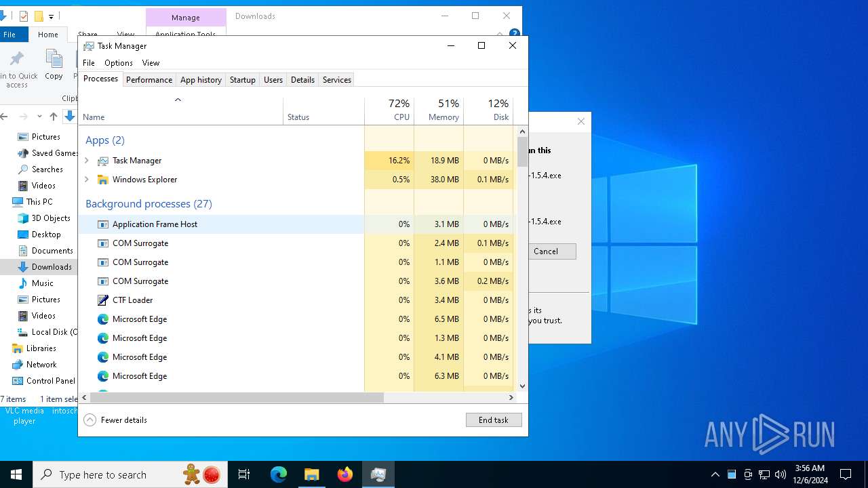Screen dimensions: 868x488
Task: Sort processes by CPU column
Action: tap(389, 110)
